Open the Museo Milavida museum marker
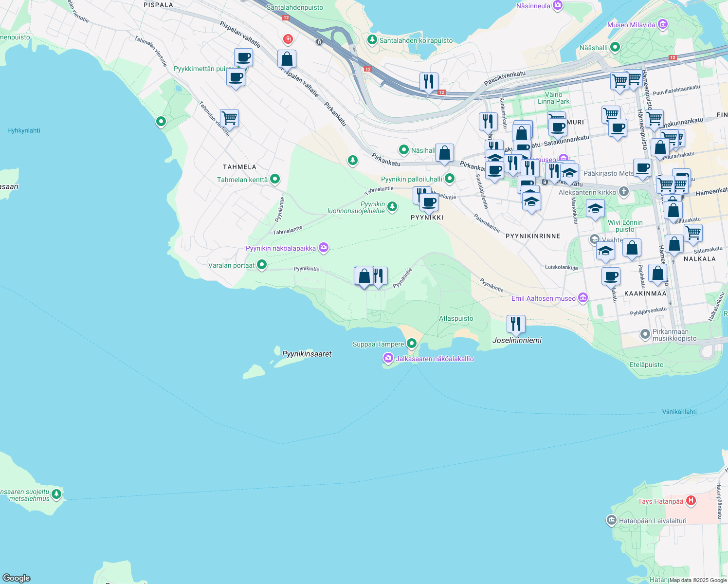The width and height of the screenshot is (728, 584). tap(662, 23)
